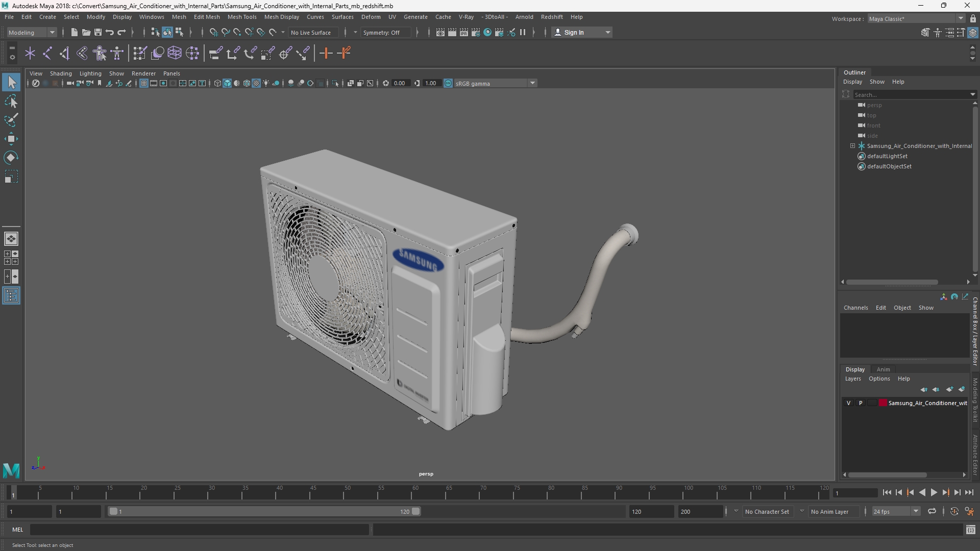The width and height of the screenshot is (980, 551).
Task: Open the Redshift menu
Action: (x=552, y=17)
